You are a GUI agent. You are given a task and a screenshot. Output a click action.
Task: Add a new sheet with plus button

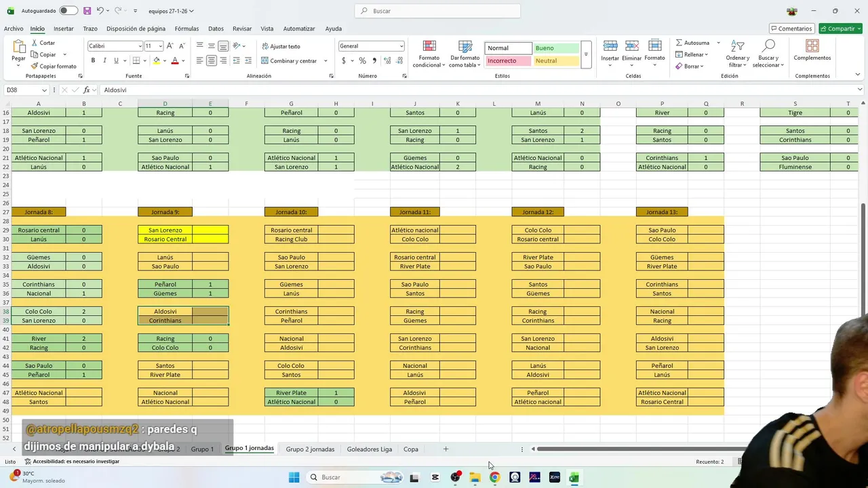[446, 449]
